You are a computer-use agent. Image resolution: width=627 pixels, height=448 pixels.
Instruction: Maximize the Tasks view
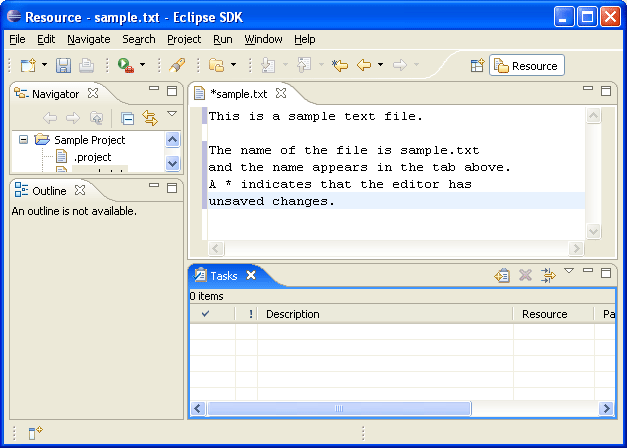point(606,273)
